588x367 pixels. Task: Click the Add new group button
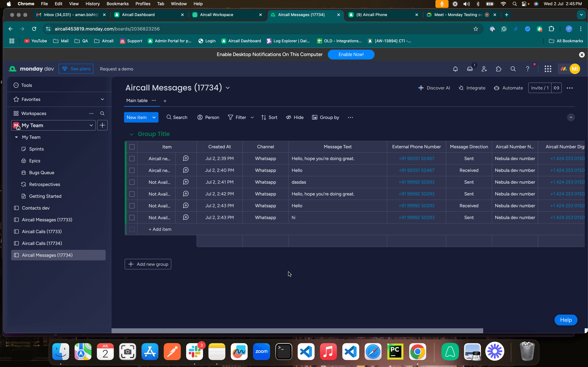pyautogui.click(x=148, y=264)
